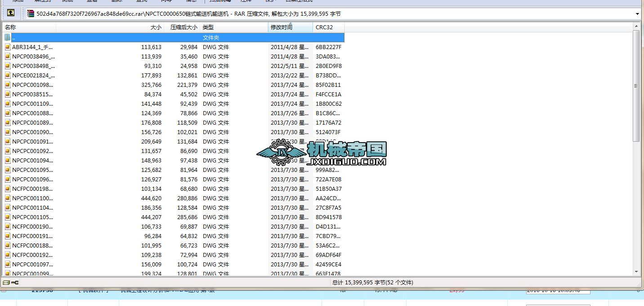This screenshot has width=644, height=306.
Task: Click the file icon beside NPCPC001109
Action: pyautogui.click(x=8, y=104)
